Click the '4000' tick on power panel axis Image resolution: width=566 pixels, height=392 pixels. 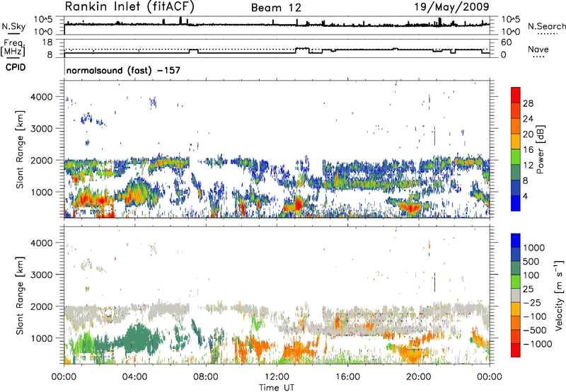(41, 97)
